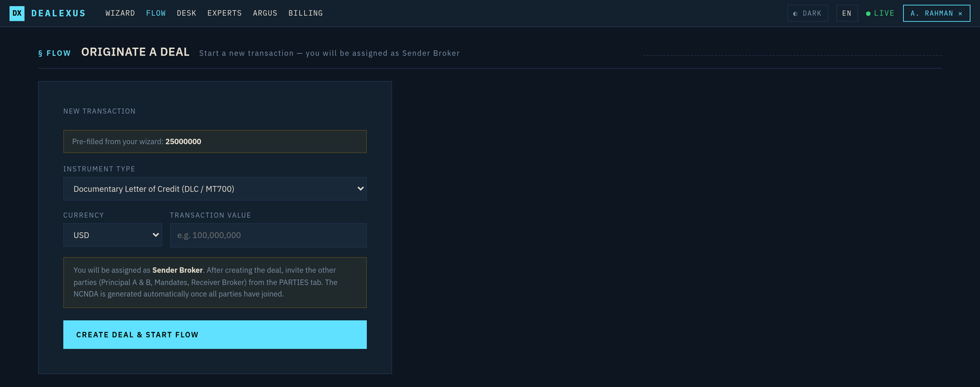
Task: Open the FLOW nav item
Action: 156,13
